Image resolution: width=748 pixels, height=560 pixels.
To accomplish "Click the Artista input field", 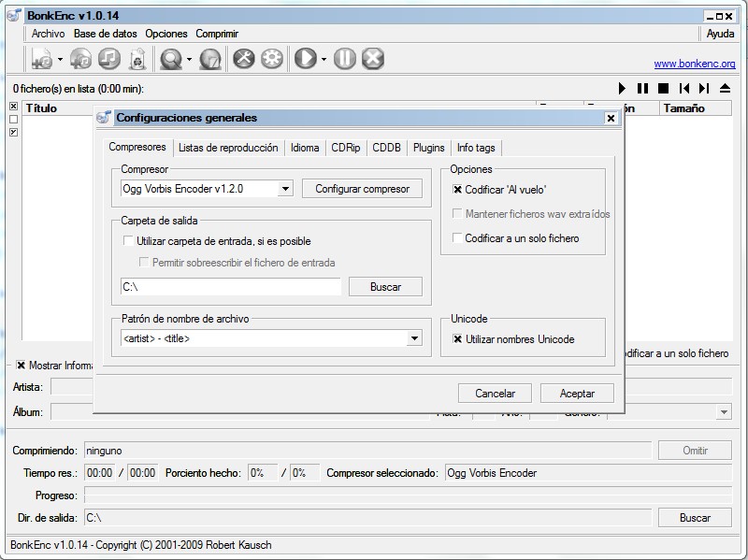I will click(x=72, y=386).
